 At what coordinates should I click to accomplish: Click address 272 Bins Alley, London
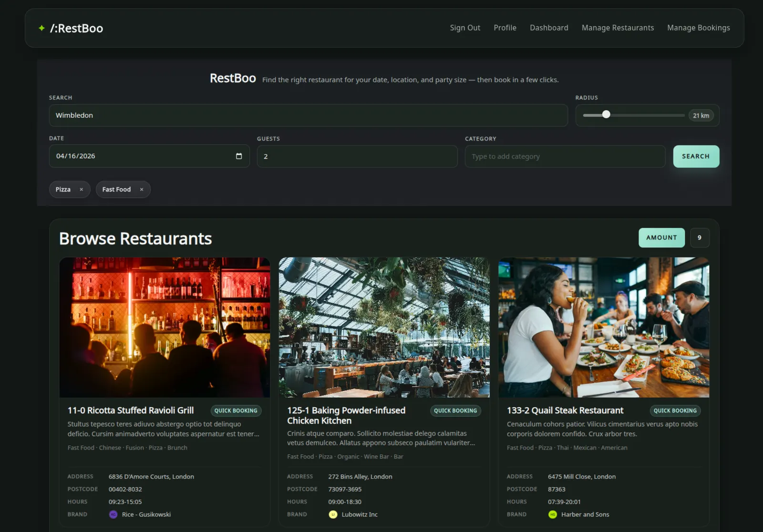click(360, 476)
